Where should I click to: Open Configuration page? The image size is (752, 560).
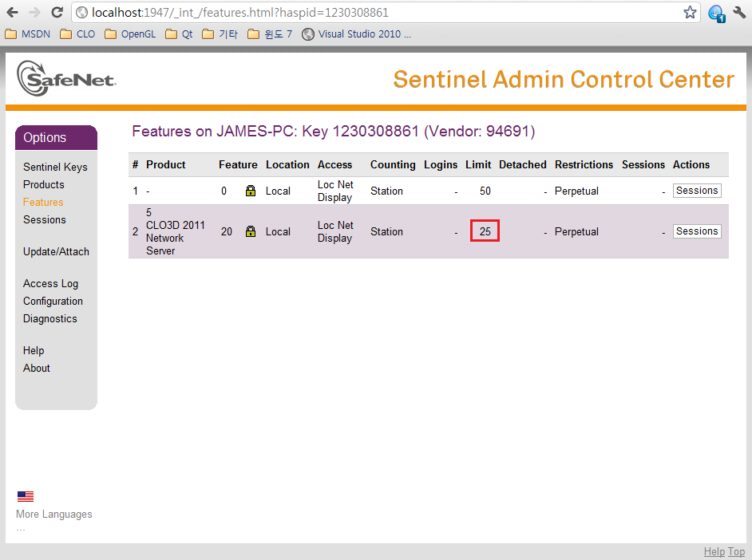(x=53, y=302)
